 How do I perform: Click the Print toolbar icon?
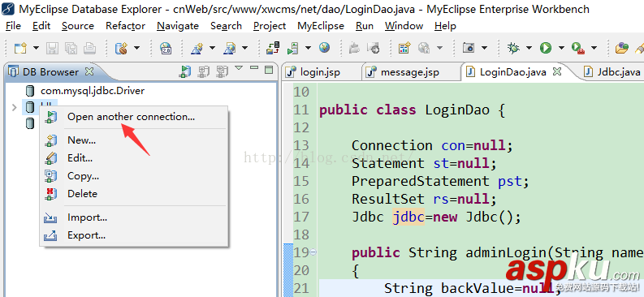click(x=89, y=49)
